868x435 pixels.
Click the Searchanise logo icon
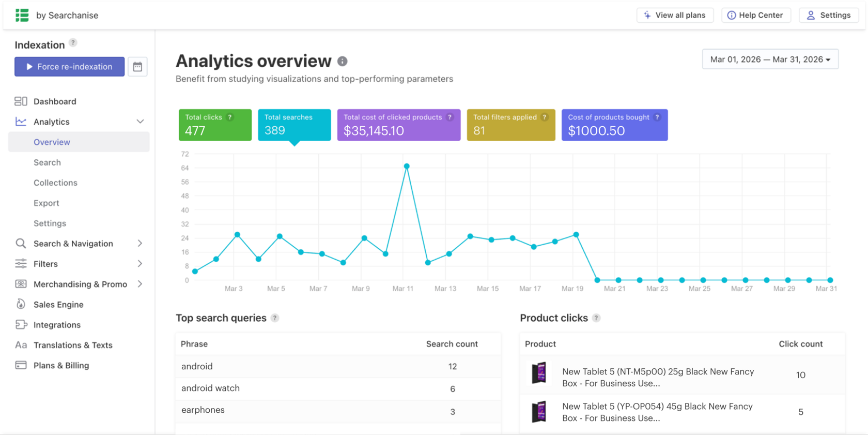pos(22,15)
